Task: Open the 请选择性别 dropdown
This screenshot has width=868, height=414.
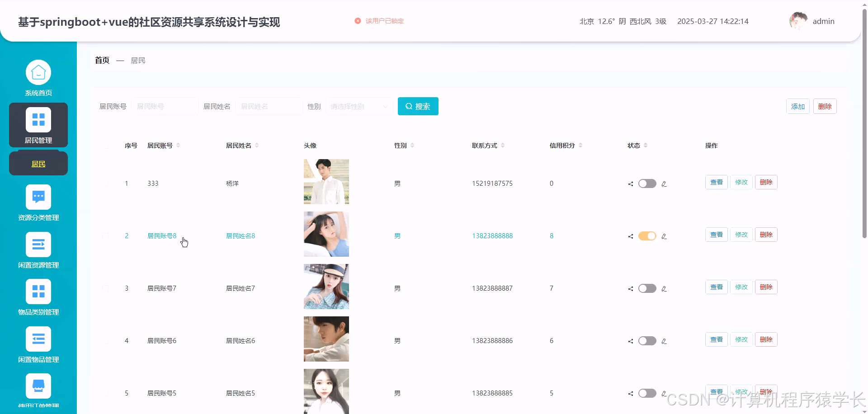Action: (x=359, y=106)
